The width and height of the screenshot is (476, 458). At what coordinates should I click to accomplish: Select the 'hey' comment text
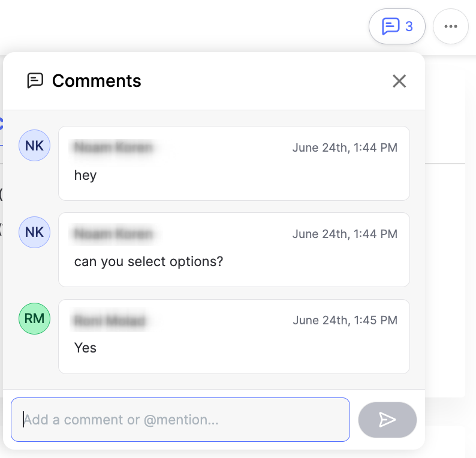(85, 176)
